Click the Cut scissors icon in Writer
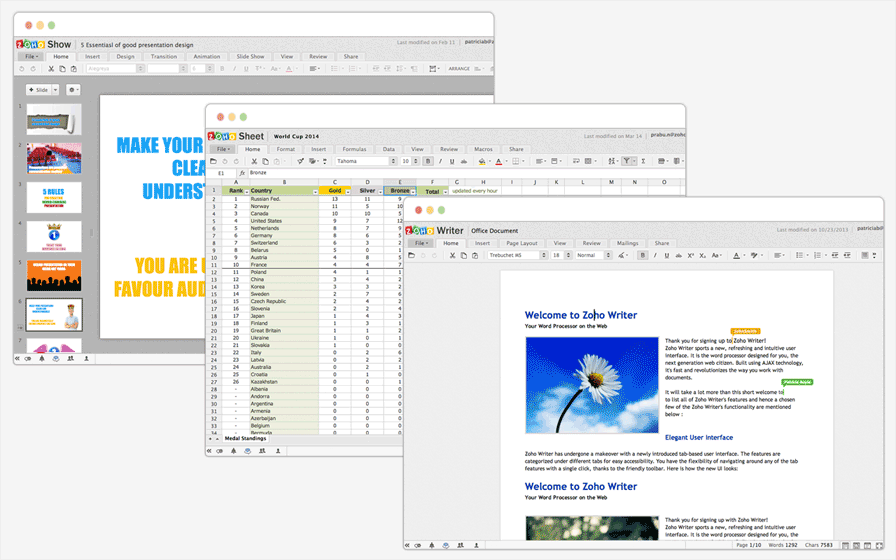896x560 pixels. coord(451,255)
